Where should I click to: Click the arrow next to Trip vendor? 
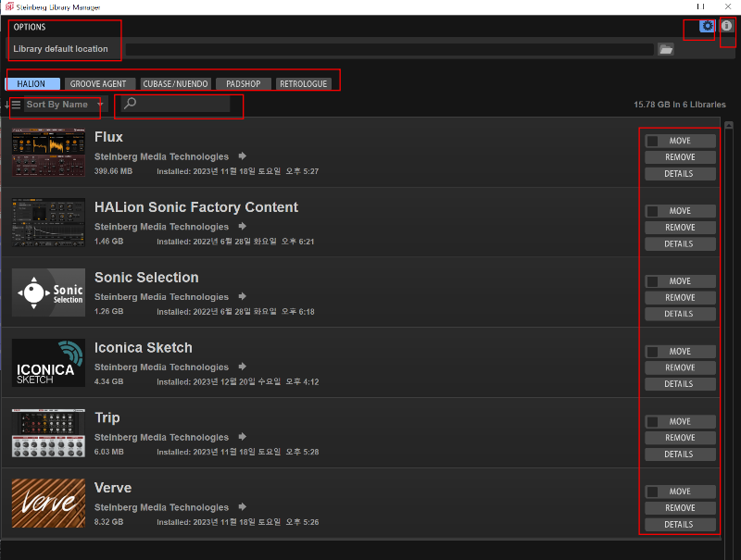point(243,437)
